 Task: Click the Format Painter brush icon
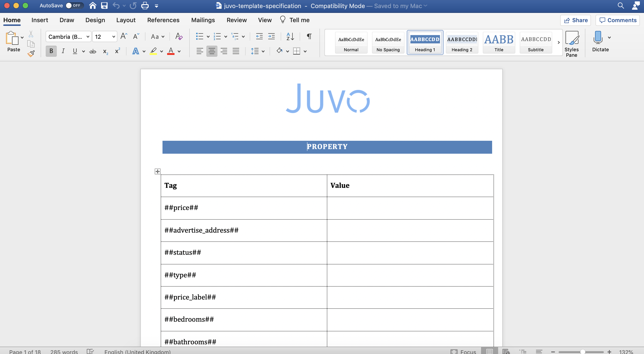pyautogui.click(x=31, y=54)
